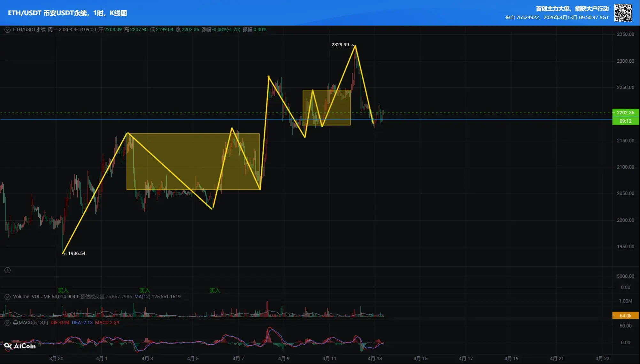Collapse the Volume indicator chevron
Viewport: 640px width, 364px height.
click(7, 297)
